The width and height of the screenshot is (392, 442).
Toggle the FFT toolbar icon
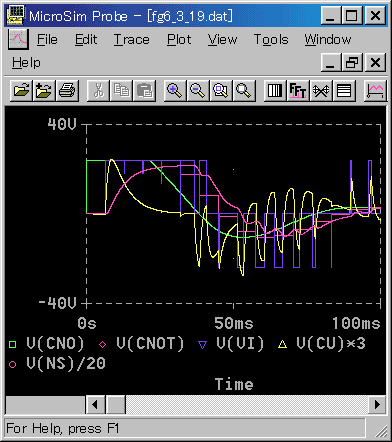[x=298, y=90]
